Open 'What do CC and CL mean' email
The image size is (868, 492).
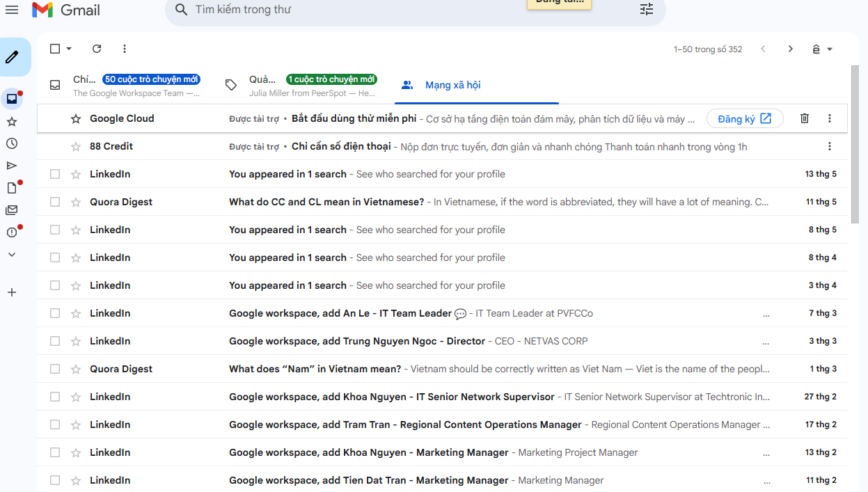(442, 202)
